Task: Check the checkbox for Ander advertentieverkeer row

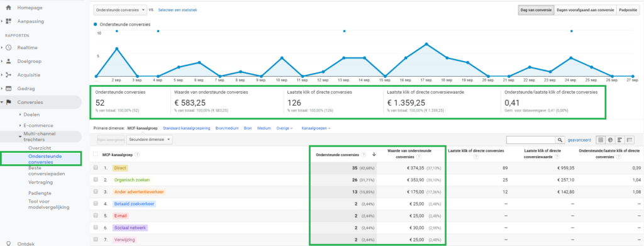Action: (96, 192)
